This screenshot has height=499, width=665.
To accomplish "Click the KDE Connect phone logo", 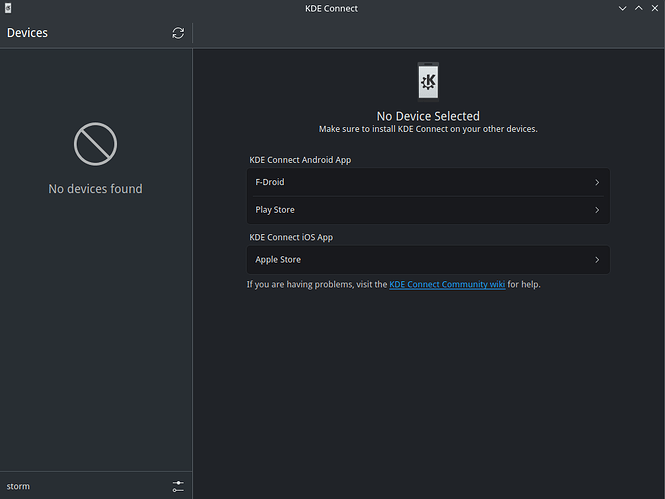I will click(428, 82).
